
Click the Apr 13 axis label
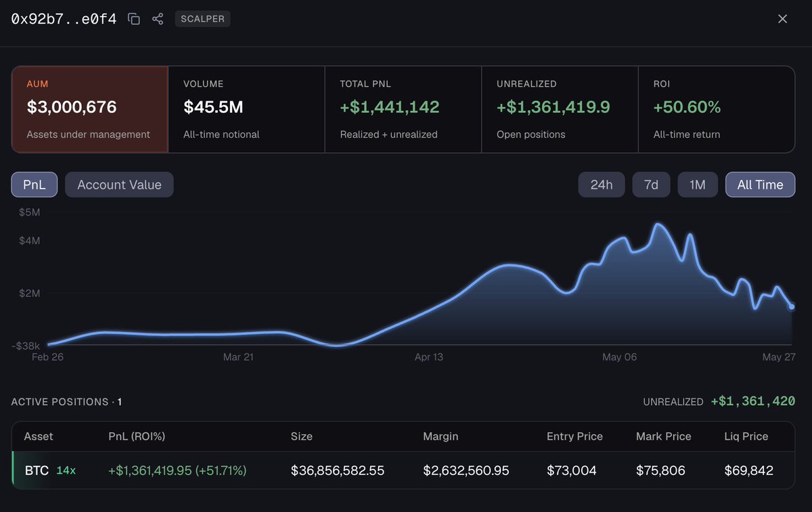coord(429,357)
